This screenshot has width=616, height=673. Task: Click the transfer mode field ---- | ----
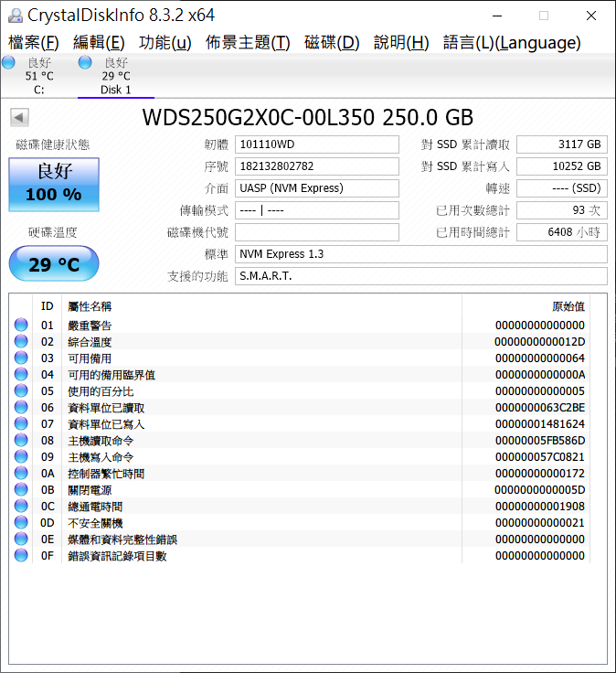point(317,210)
